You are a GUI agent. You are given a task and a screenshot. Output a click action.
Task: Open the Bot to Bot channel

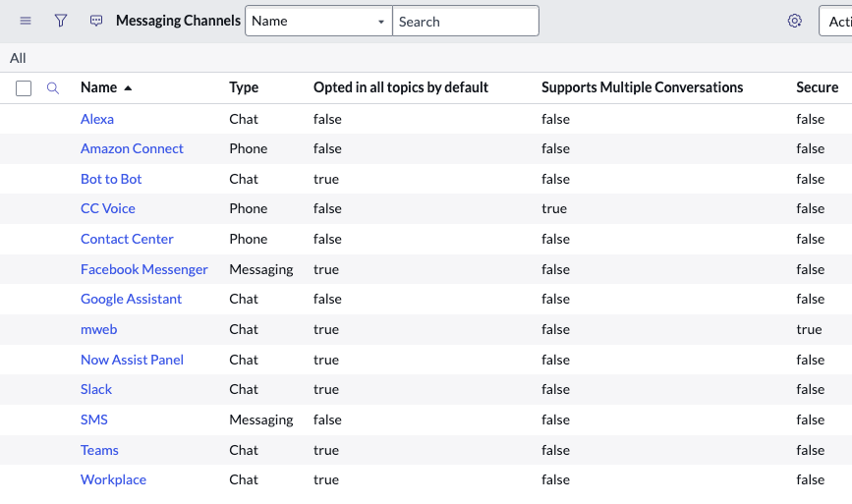[x=111, y=179]
